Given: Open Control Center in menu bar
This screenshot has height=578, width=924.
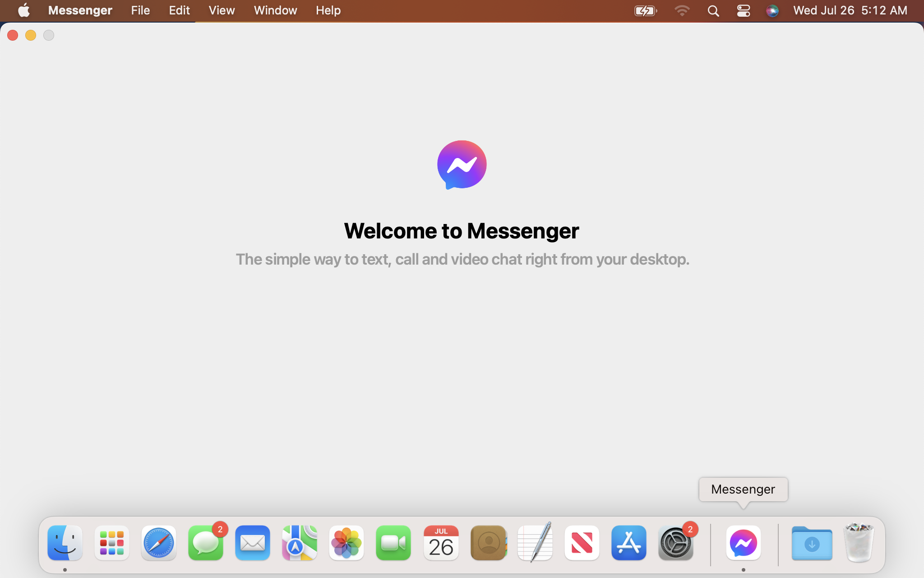Looking at the screenshot, I should [743, 10].
